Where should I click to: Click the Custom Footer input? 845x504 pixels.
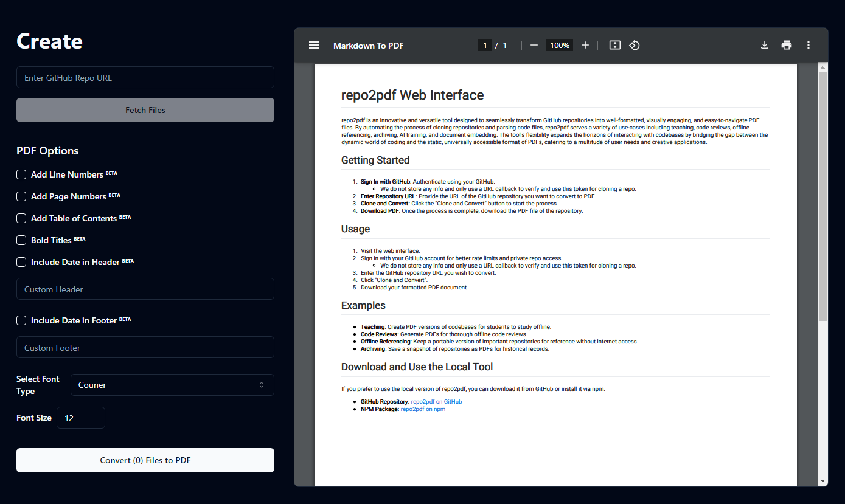tap(145, 348)
